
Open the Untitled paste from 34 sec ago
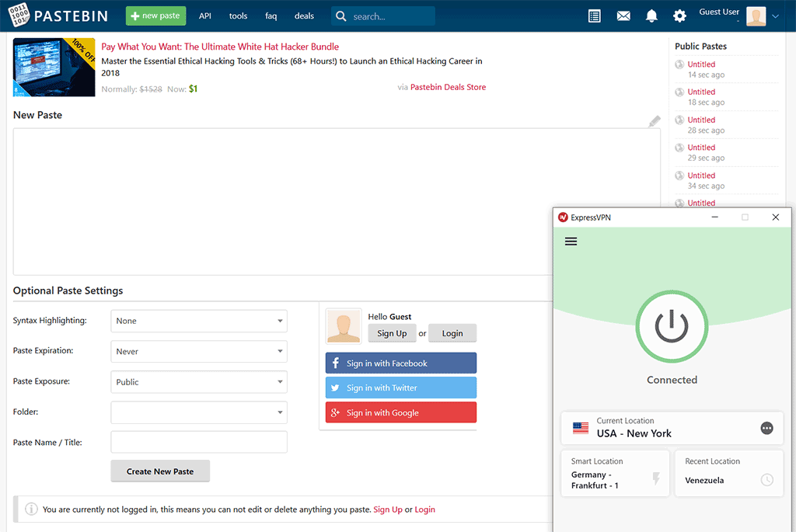point(701,176)
